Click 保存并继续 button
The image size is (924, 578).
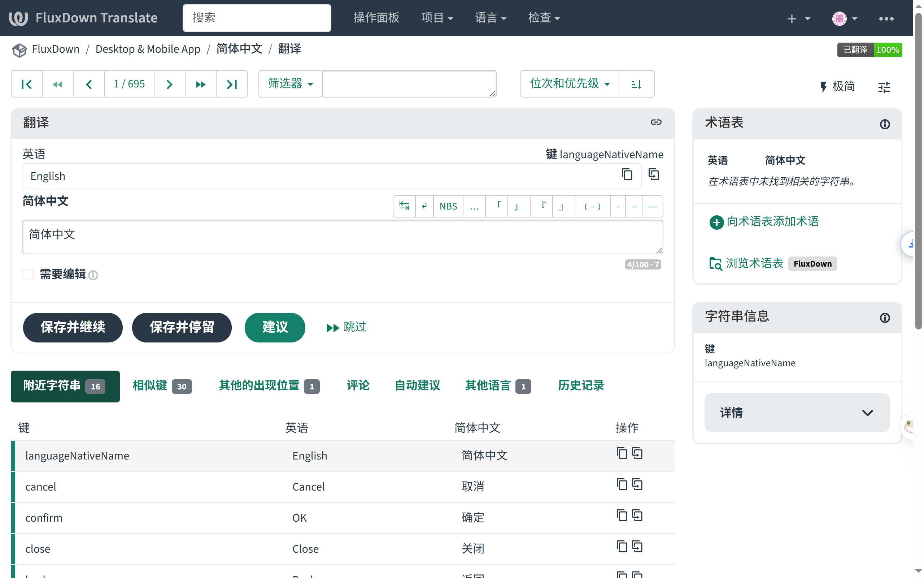pos(73,327)
